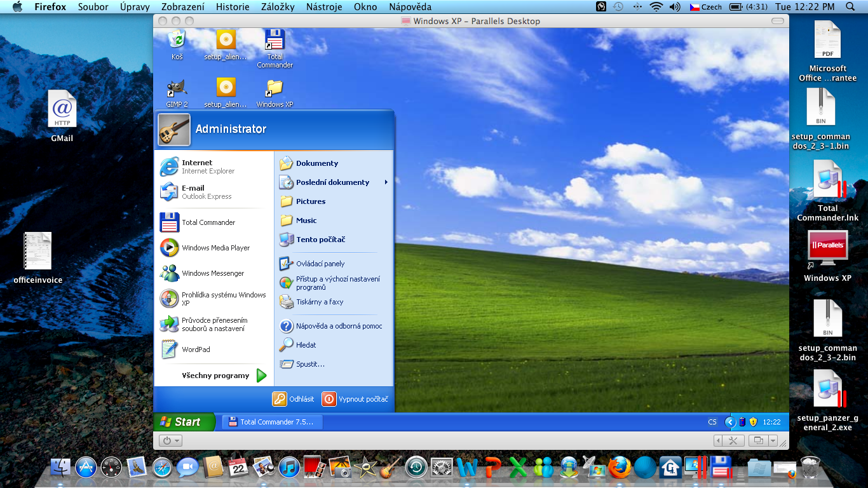This screenshot has height=488, width=868.
Task: Open the Pictures folder
Action: click(334, 201)
